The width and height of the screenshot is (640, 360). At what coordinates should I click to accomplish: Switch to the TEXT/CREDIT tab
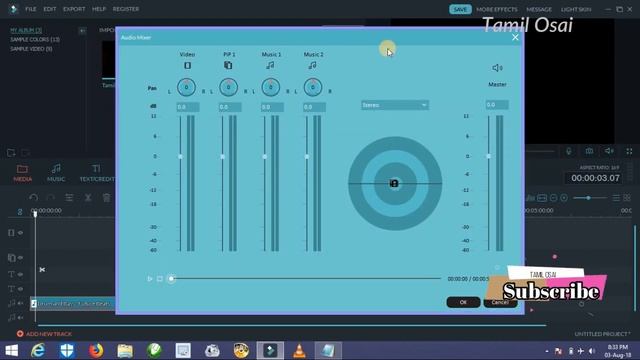(97, 173)
